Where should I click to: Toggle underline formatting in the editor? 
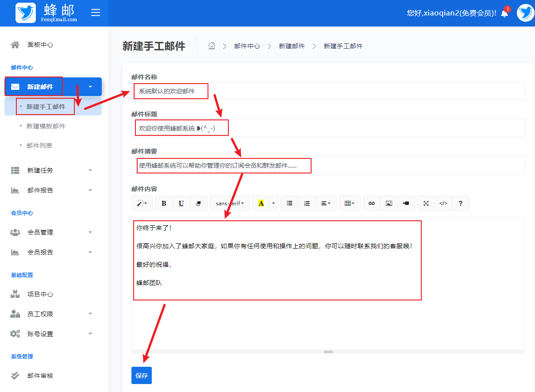[x=181, y=203]
